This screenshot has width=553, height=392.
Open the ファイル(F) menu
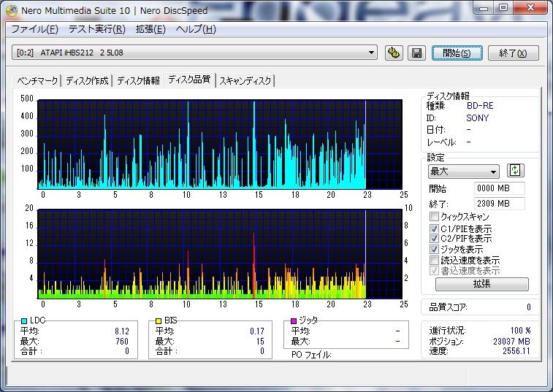34,29
